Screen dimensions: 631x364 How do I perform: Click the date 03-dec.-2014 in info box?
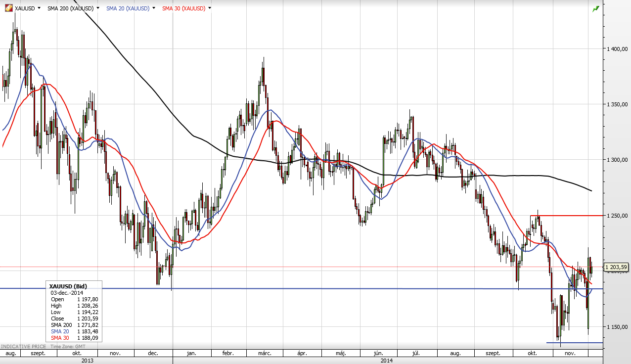pos(67,293)
